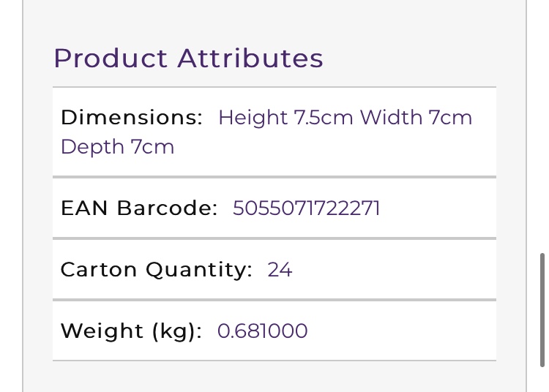Click the Product Attributes heading
Screen dimensions: 549x392
coord(188,58)
